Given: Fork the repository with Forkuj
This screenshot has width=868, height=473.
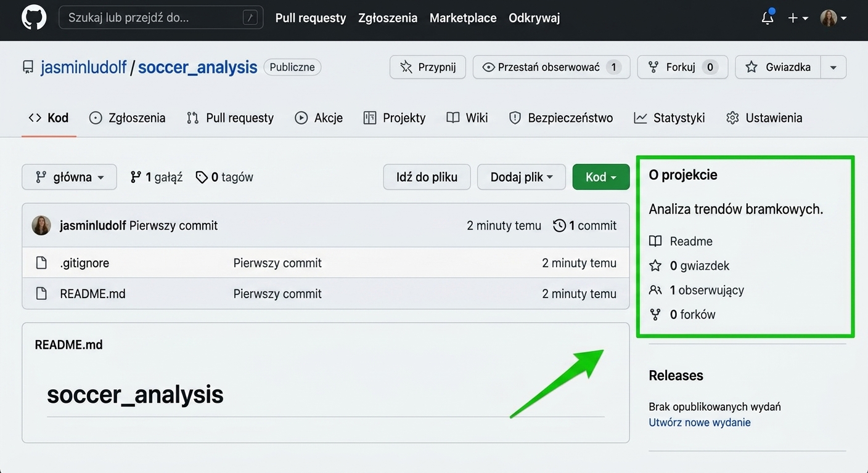Looking at the screenshot, I should [682, 67].
